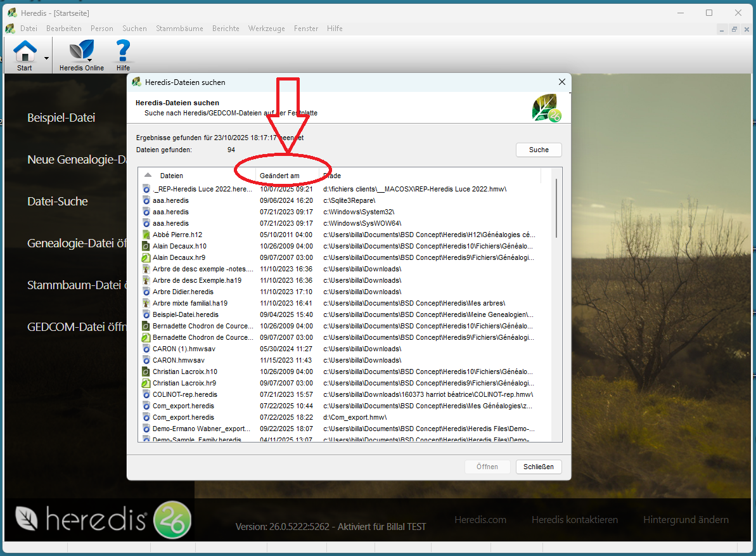Close the Heredis-Dateien suchen dialog

(x=561, y=82)
